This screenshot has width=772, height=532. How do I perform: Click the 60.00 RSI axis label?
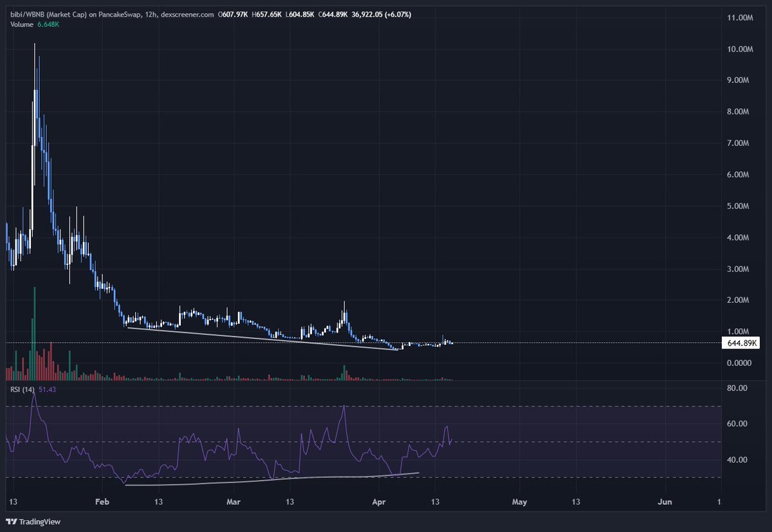click(738, 424)
